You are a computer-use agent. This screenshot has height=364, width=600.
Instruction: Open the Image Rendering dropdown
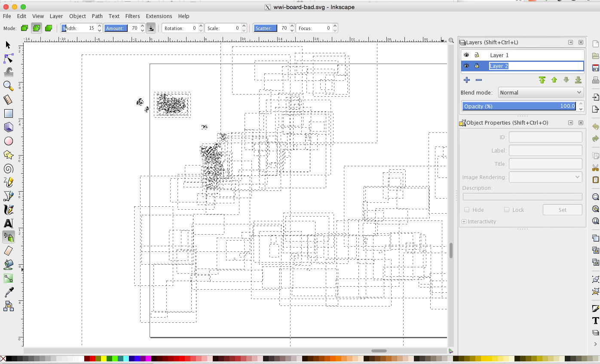(x=545, y=177)
